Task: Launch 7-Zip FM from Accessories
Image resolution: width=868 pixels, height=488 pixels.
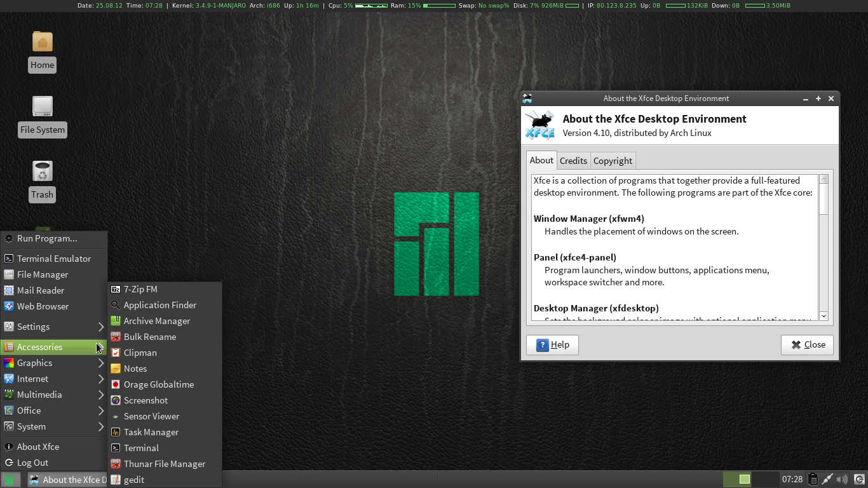Action: pos(140,289)
